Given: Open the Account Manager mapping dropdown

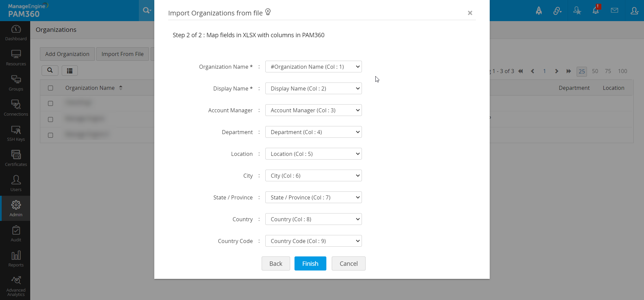Looking at the screenshot, I should point(314,110).
